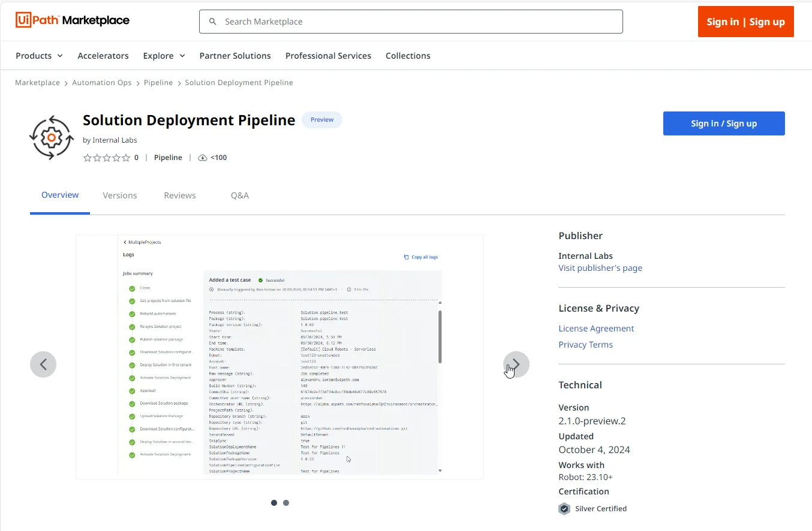
Task: Open Visit publisher's page link
Action: [600, 268]
